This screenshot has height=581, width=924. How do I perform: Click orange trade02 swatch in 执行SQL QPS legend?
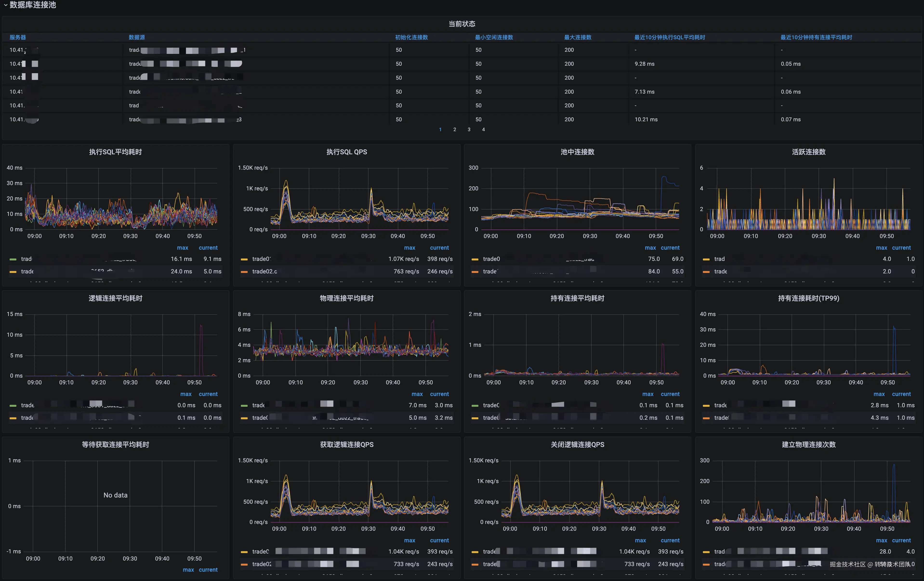coord(244,271)
